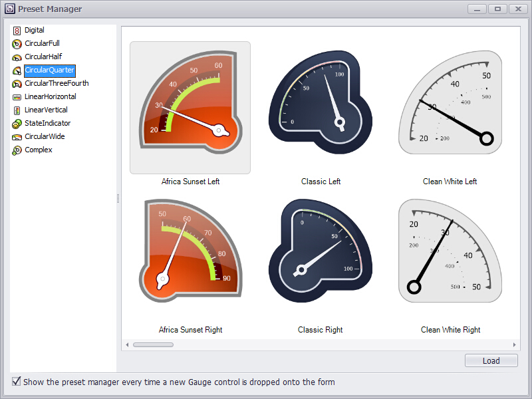The image size is (532, 399).
Task: Choose the Clean White Right gauge thumbnail
Action: (x=450, y=251)
